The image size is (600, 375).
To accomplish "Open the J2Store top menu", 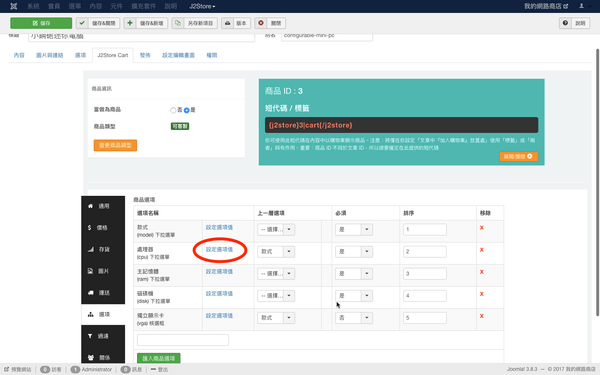I will click(202, 6).
